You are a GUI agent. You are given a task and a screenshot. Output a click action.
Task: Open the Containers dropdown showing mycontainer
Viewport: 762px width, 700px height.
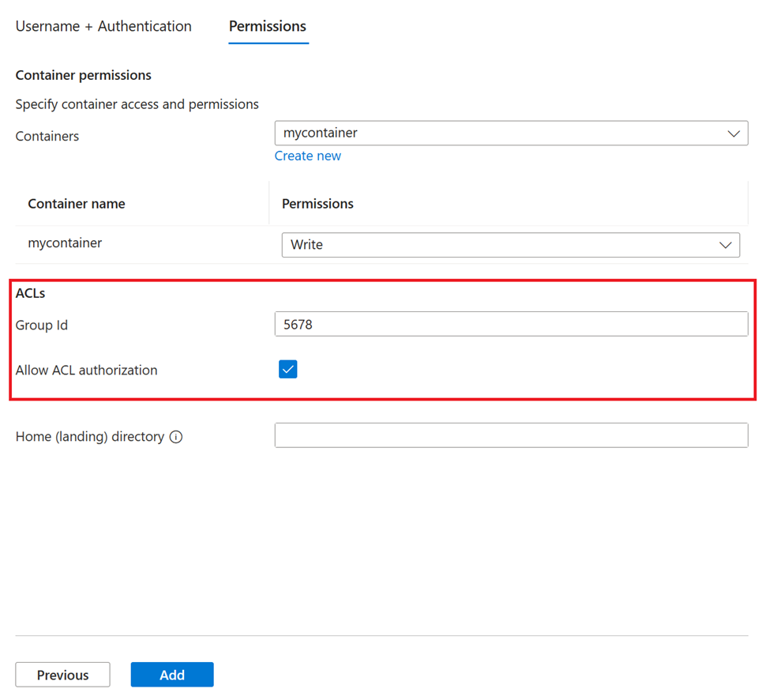(x=511, y=133)
